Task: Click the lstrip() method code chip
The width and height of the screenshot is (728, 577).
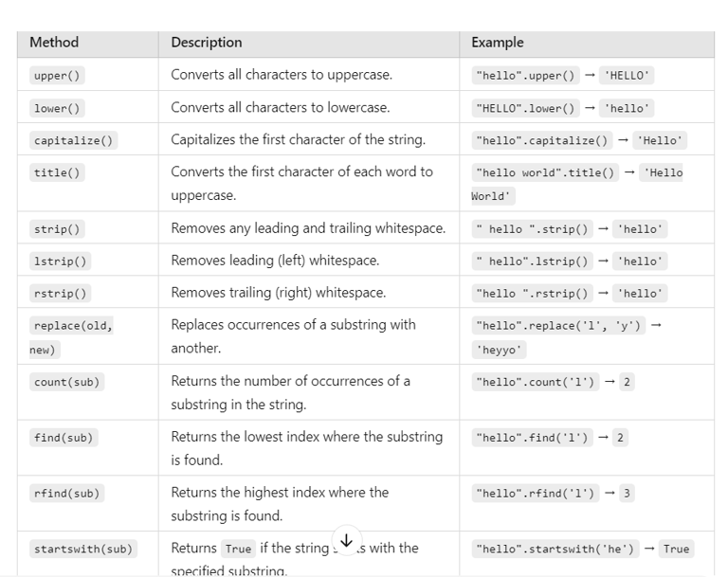Action: point(61,261)
